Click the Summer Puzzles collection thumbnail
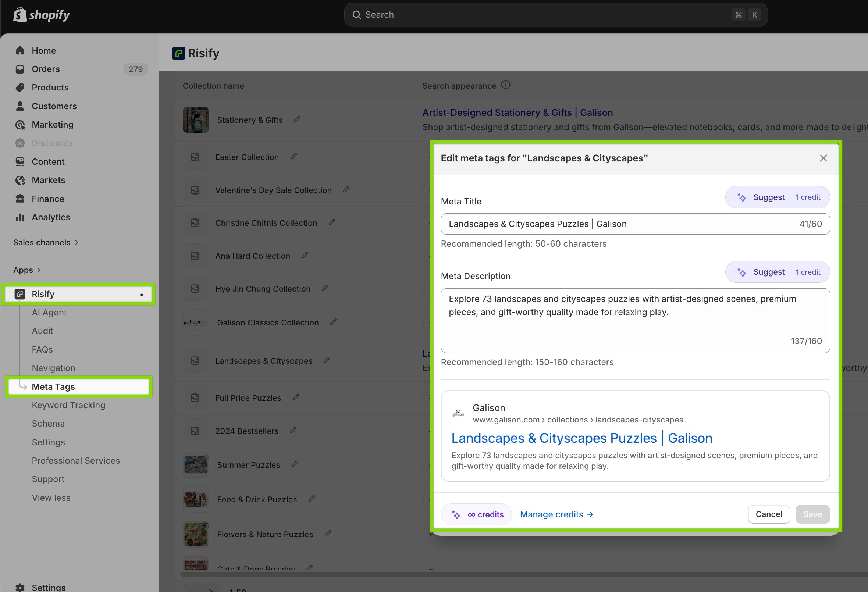The height and width of the screenshot is (592, 868). click(x=196, y=465)
